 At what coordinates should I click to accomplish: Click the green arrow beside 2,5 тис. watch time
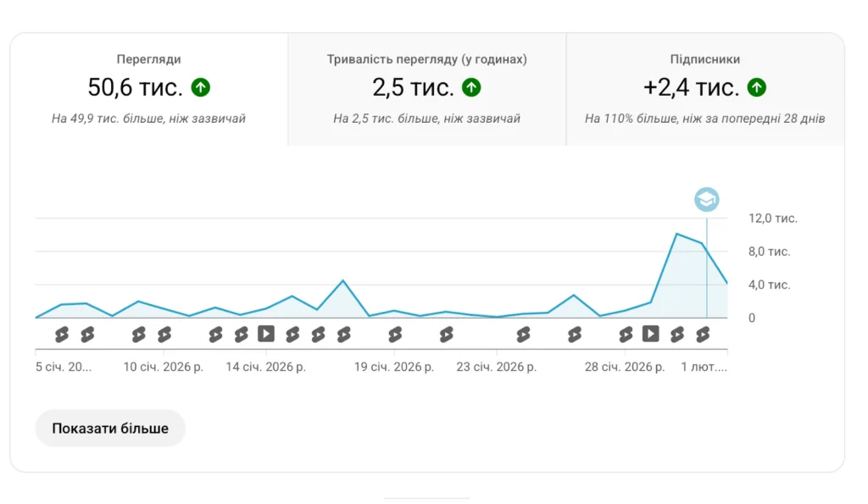coord(471,87)
